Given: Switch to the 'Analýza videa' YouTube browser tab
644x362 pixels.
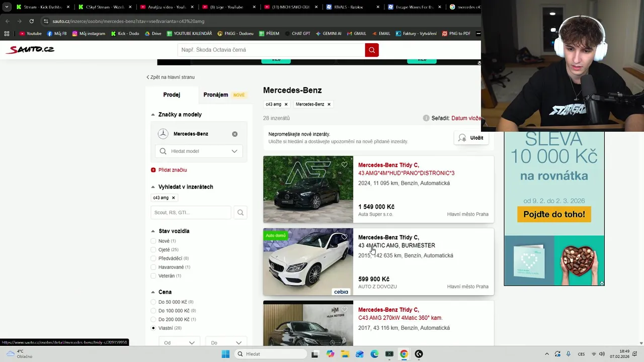Looking at the screenshot, I should (167, 7).
